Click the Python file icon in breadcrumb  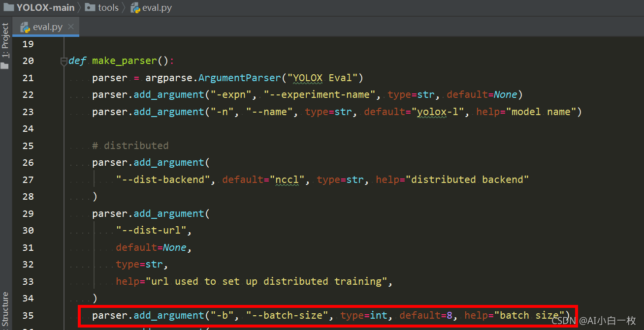(x=135, y=7)
